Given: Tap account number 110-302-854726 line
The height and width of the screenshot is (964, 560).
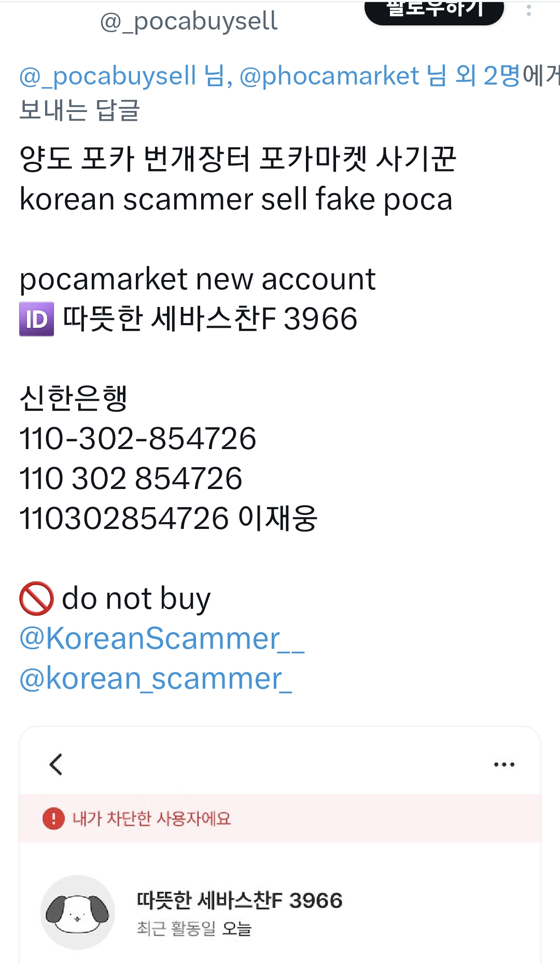Looking at the screenshot, I should pos(138,439).
